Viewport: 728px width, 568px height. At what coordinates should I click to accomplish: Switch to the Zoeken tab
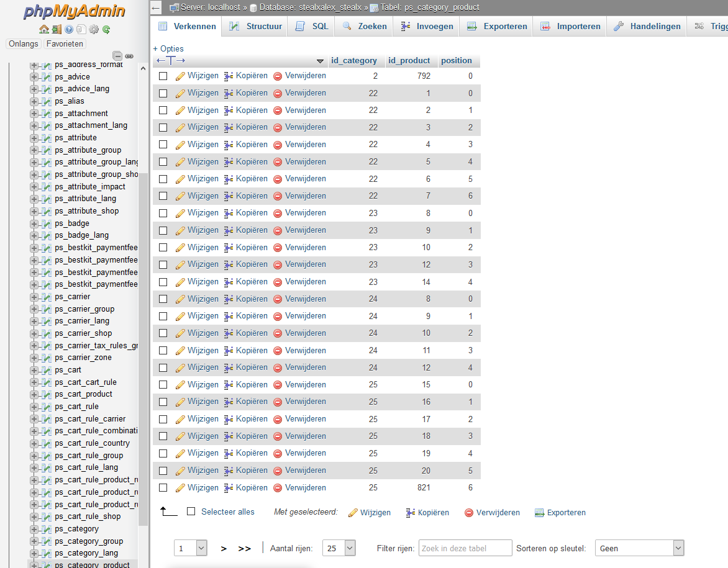coord(365,27)
